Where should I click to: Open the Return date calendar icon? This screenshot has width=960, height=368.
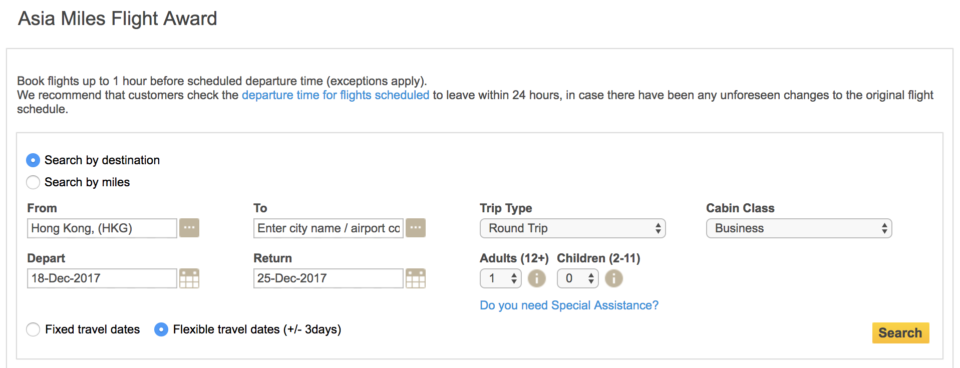416,278
